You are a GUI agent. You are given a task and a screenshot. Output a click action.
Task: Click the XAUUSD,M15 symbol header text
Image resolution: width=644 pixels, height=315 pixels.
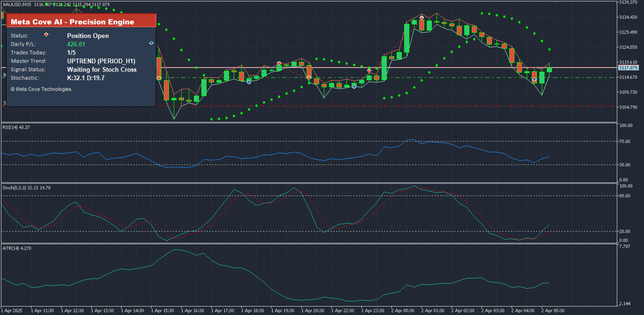pyautogui.click(x=16, y=4)
